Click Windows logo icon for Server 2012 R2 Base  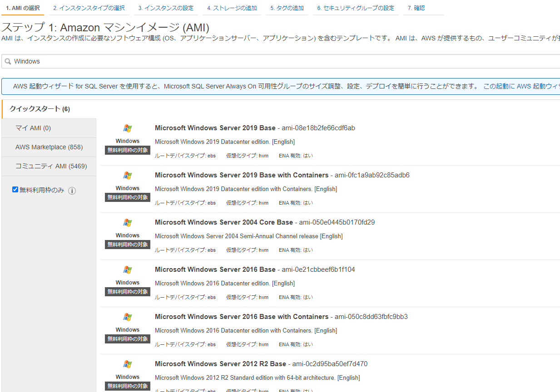pos(128,364)
